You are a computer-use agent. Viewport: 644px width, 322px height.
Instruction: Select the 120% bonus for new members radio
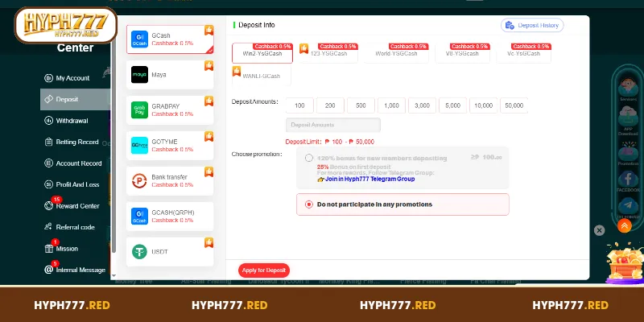(x=309, y=158)
